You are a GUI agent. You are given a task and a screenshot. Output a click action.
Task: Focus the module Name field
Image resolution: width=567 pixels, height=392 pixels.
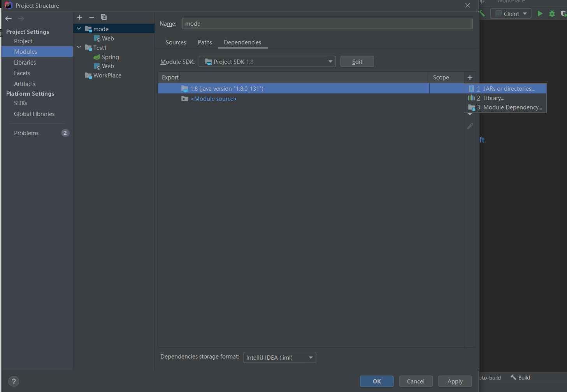pos(327,24)
